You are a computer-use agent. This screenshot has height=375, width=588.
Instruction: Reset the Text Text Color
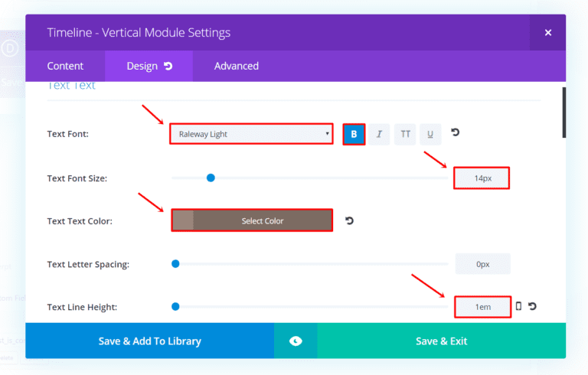[x=350, y=220]
